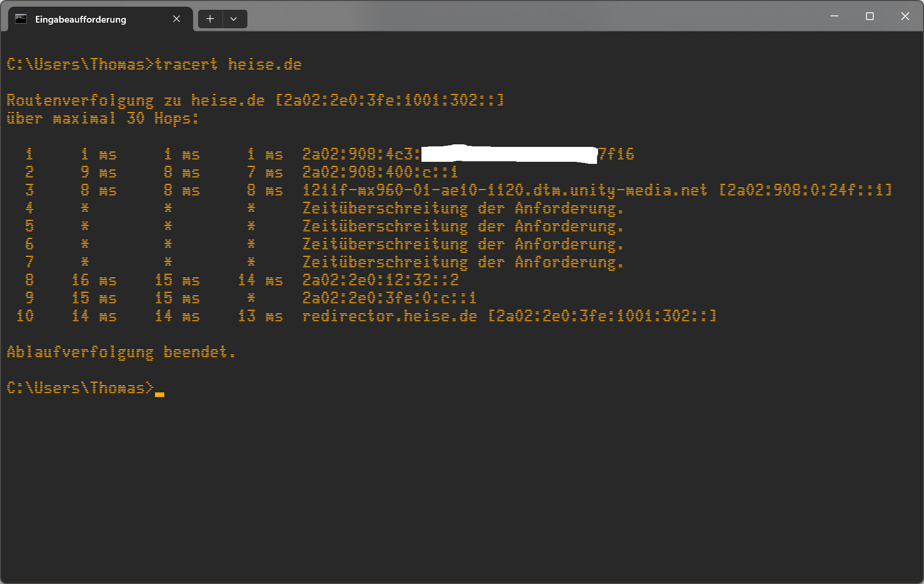Viewport: 924px width, 584px height.
Task: Click the blinking cursor at the prompt
Action: coord(160,394)
